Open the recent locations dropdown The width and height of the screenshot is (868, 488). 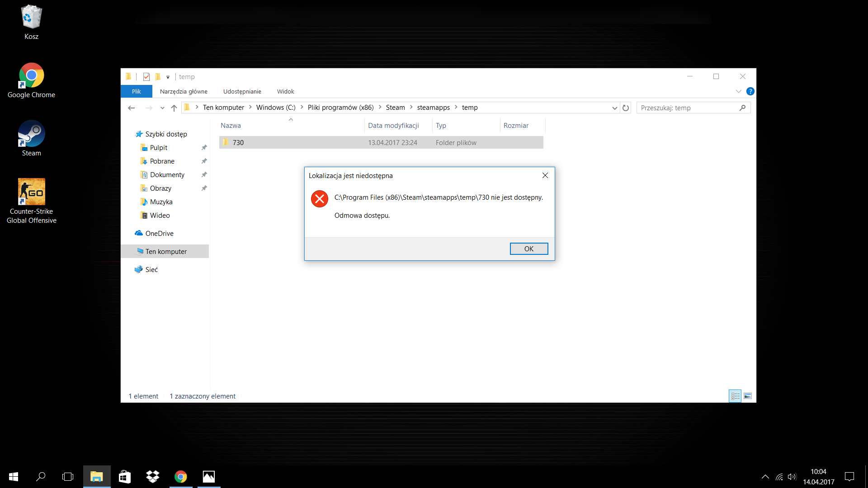coord(162,108)
